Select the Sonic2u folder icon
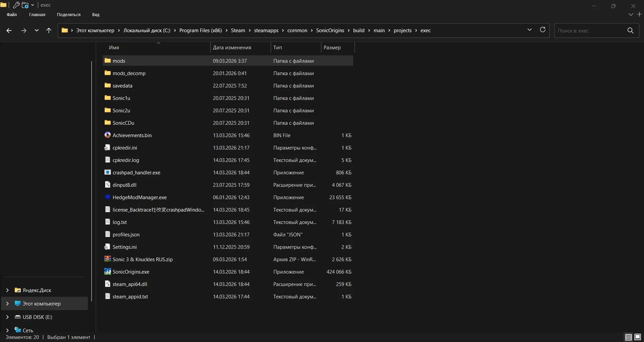644x342 pixels. [108, 110]
